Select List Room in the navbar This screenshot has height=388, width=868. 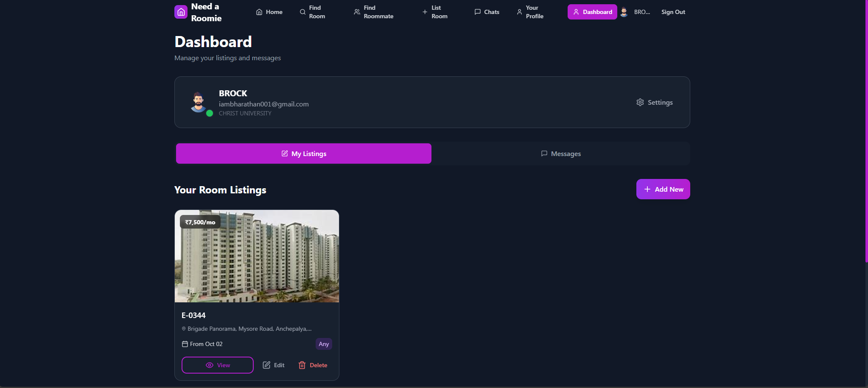coord(435,12)
